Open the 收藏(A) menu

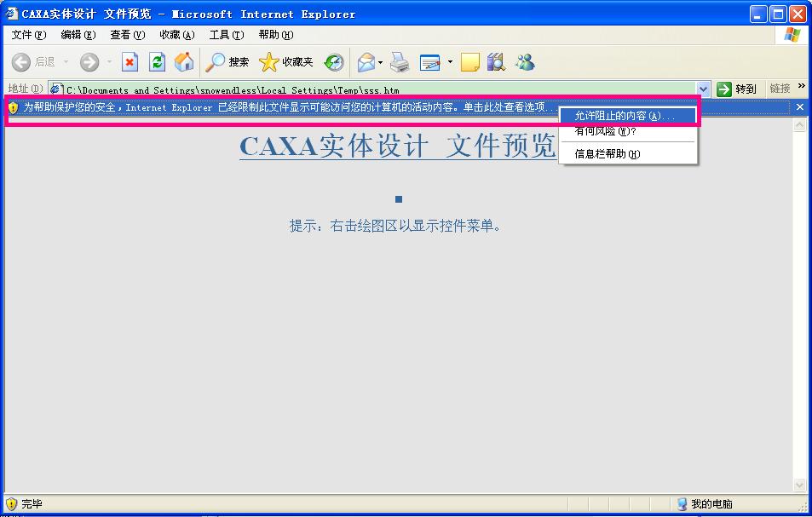tap(177, 35)
